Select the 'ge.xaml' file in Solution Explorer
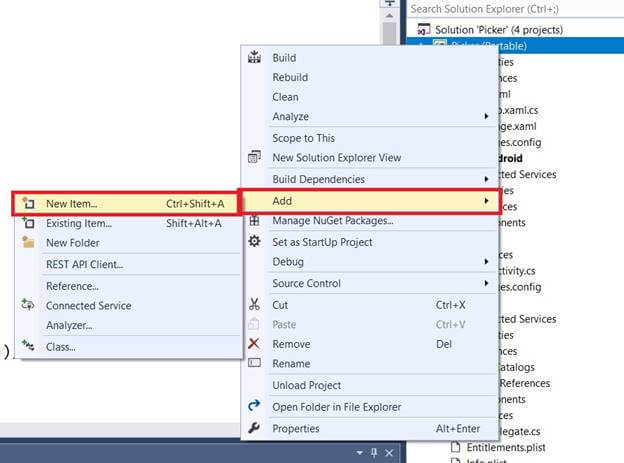The height and width of the screenshot is (463, 624). tap(518, 127)
